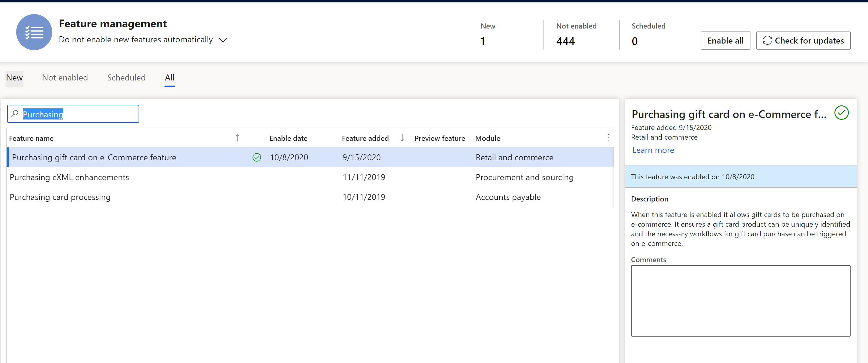
Task: Click the Enable all button
Action: pos(726,40)
